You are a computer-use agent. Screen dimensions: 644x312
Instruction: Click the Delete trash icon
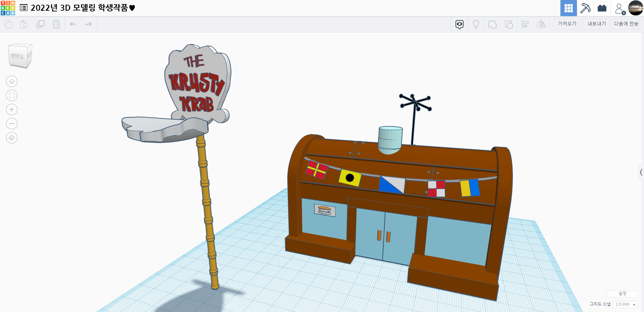click(x=56, y=24)
